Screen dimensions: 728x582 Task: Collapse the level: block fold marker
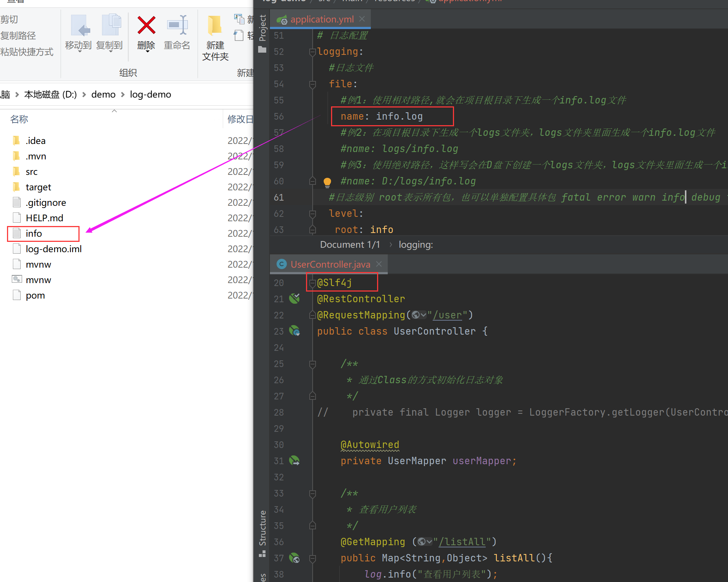pyautogui.click(x=313, y=214)
